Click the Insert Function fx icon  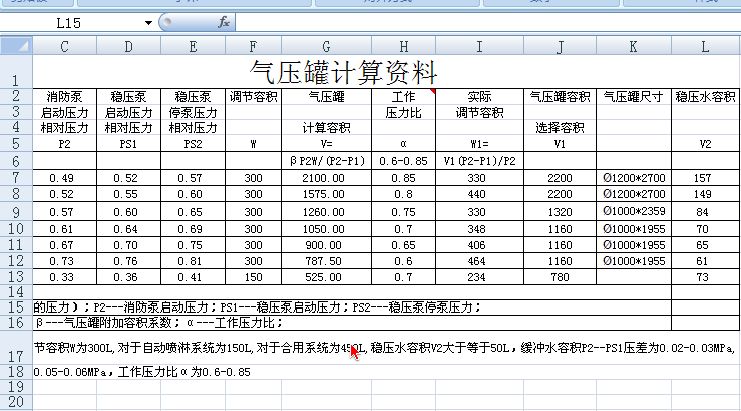click(x=224, y=21)
